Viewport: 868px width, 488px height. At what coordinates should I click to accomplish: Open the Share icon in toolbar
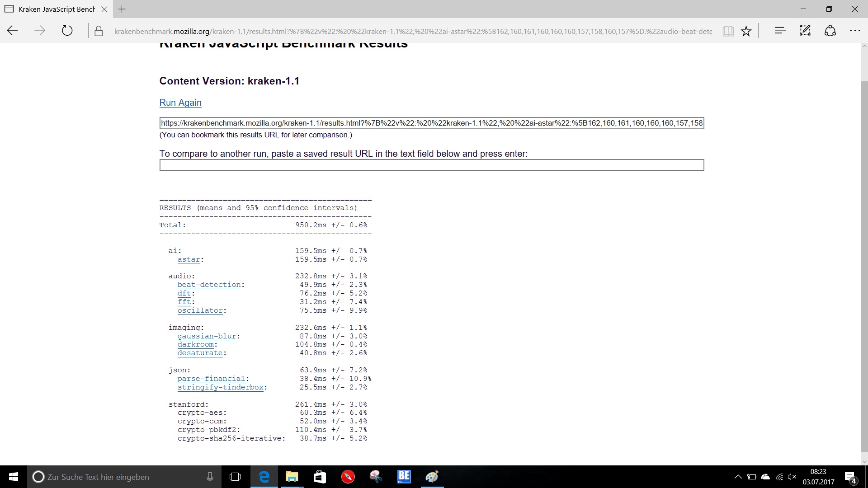pyautogui.click(x=830, y=31)
